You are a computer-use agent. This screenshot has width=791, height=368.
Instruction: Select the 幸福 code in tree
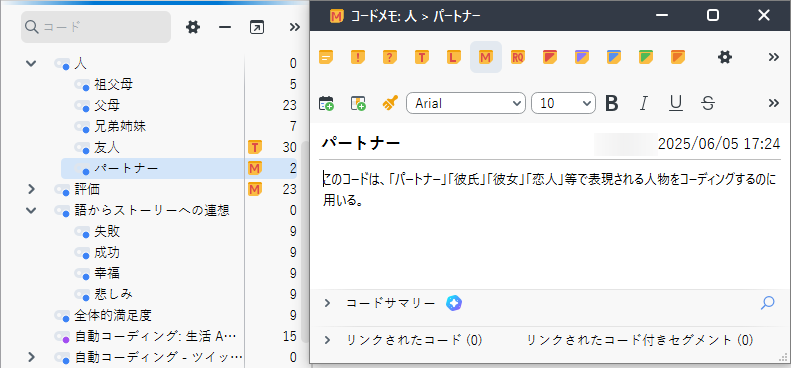(x=107, y=273)
